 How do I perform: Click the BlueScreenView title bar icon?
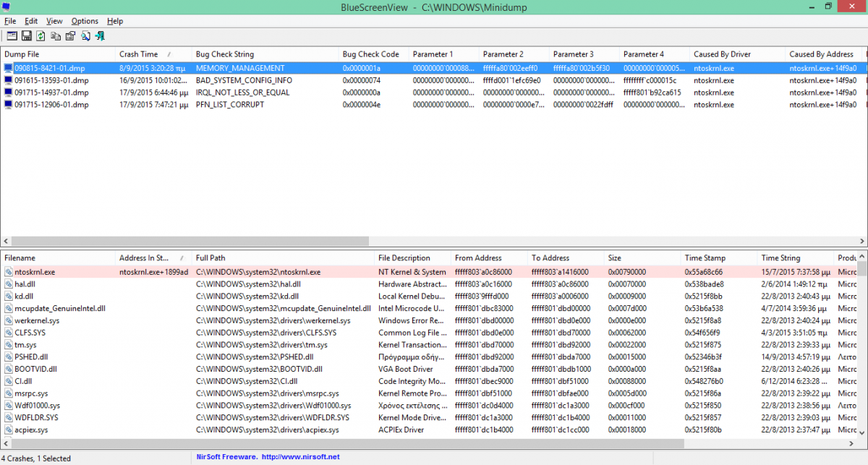pyautogui.click(x=7, y=7)
